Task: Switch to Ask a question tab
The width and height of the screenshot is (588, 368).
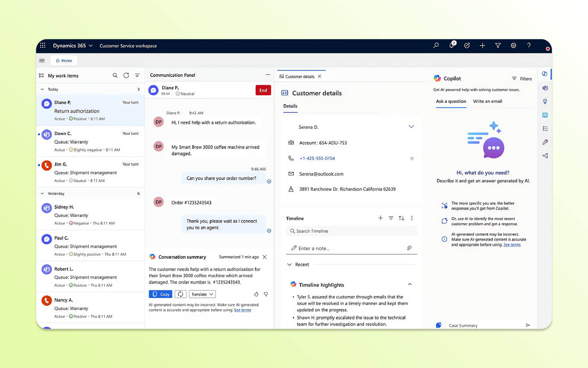Action: coord(451,101)
